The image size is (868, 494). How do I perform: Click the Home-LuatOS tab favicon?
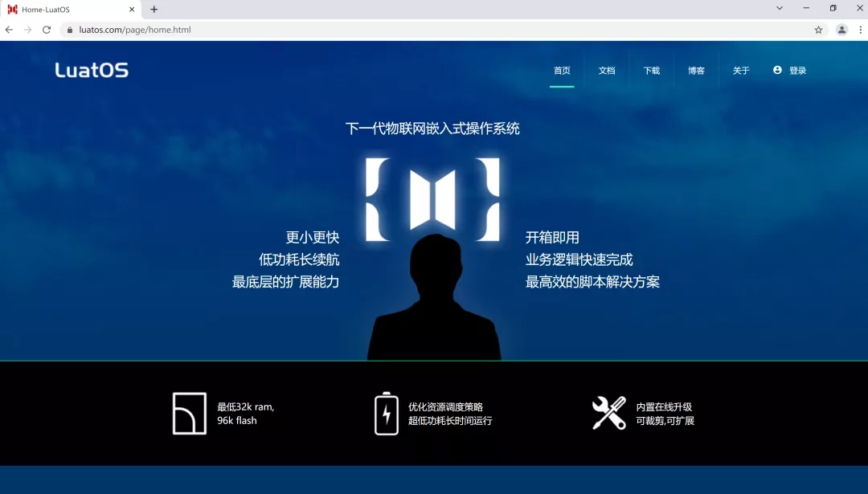(x=12, y=10)
